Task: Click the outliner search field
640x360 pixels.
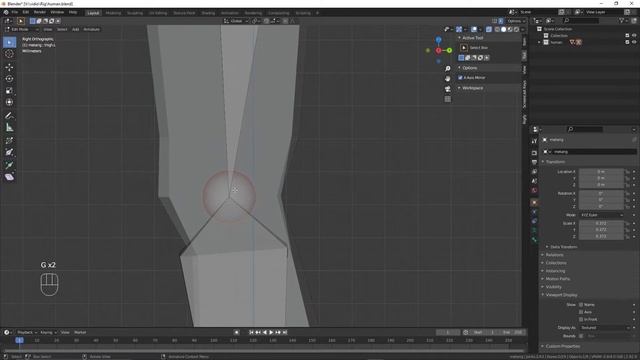Action: tap(581, 20)
